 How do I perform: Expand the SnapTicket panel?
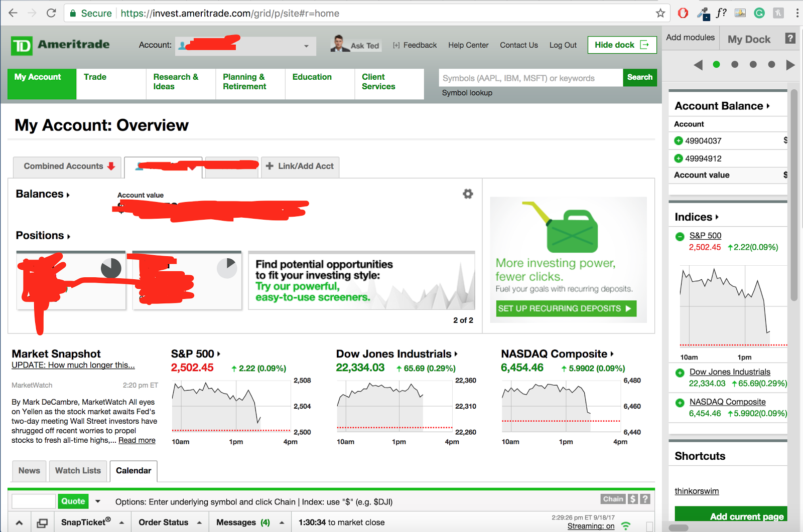pyautogui.click(x=92, y=522)
